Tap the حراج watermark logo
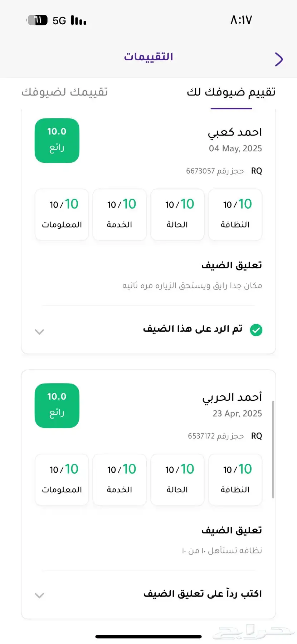 pos(253,633)
